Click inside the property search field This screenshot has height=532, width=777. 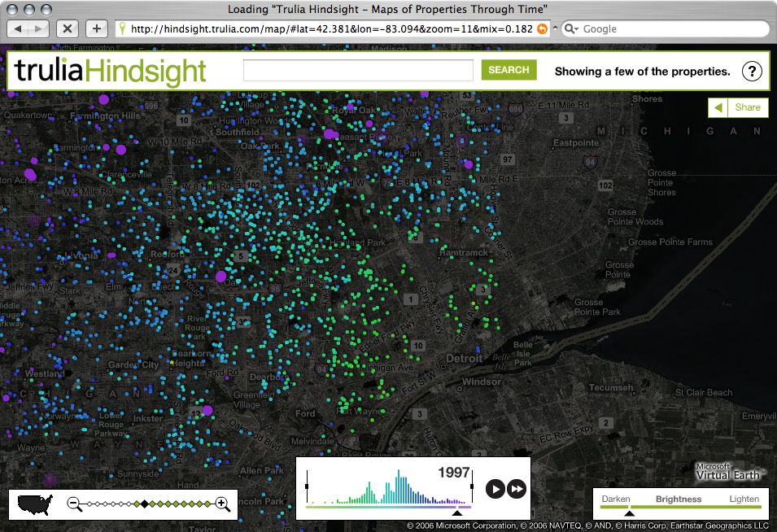tap(358, 71)
